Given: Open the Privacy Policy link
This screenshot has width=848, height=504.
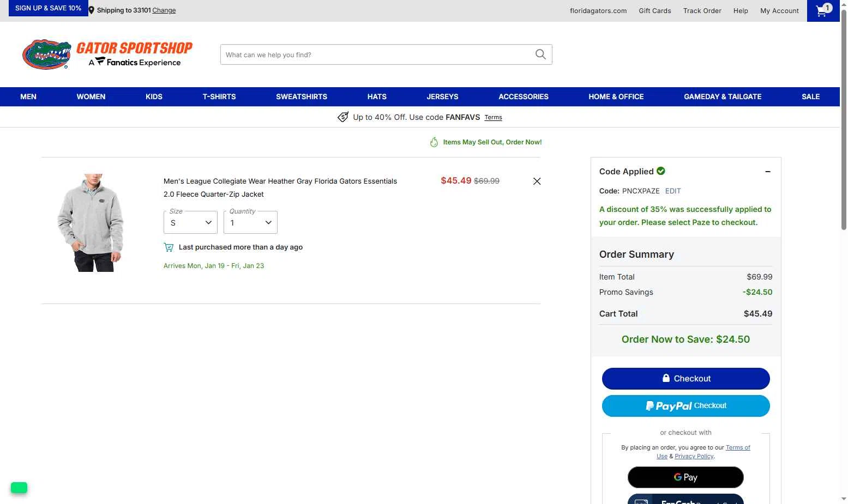Looking at the screenshot, I should [694, 457].
